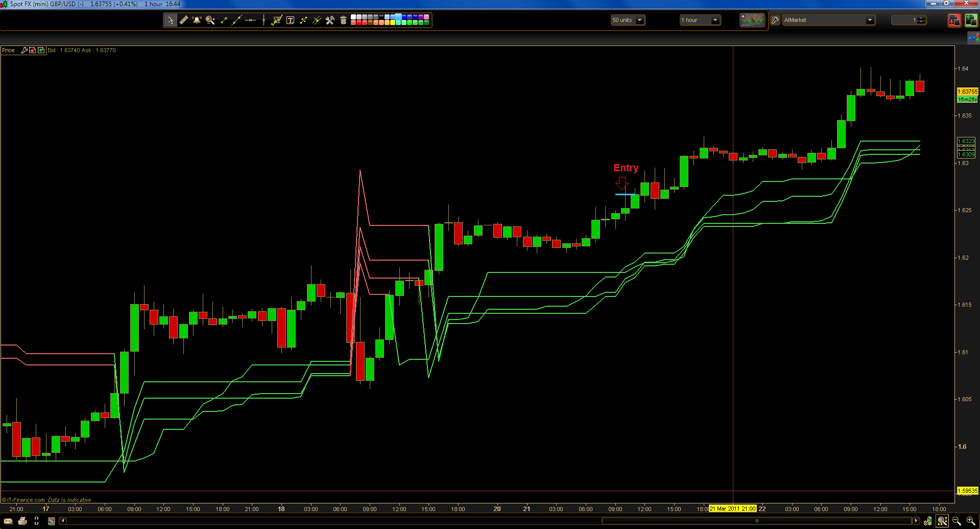Click the 15m26s countdown label
The height and width of the screenshot is (529, 980).
click(967, 99)
